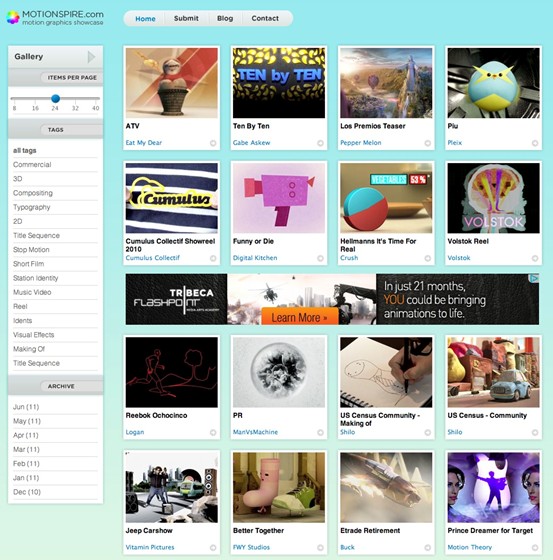Click the round icon on the Better Together card
The height and width of the screenshot is (560, 553).
click(320, 548)
